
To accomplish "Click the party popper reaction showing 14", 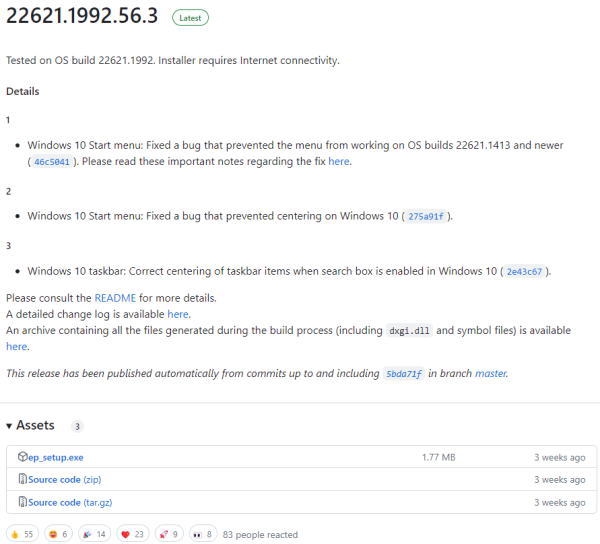I will click(x=95, y=534).
